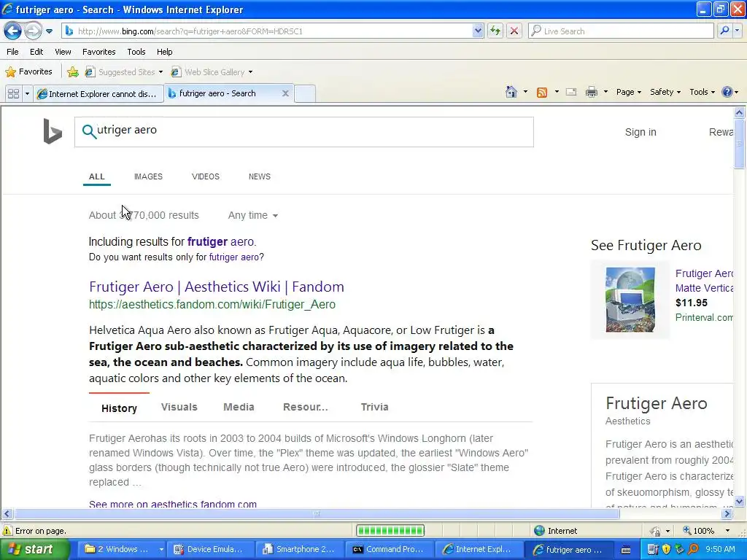Click the Bing logo
Image resolution: width=747 pixels, height=560 pixels.
[53, 131]
